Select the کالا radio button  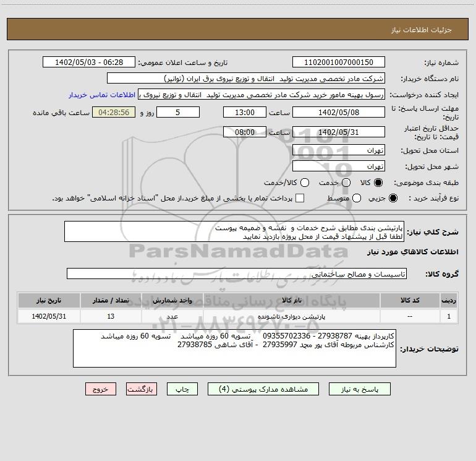click(378, 183)
